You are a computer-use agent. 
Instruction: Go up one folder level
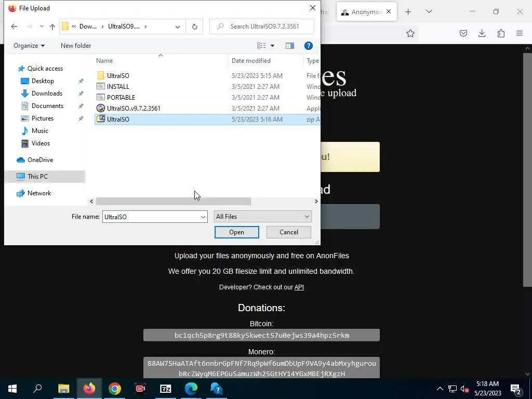click(x=52, y=26)
